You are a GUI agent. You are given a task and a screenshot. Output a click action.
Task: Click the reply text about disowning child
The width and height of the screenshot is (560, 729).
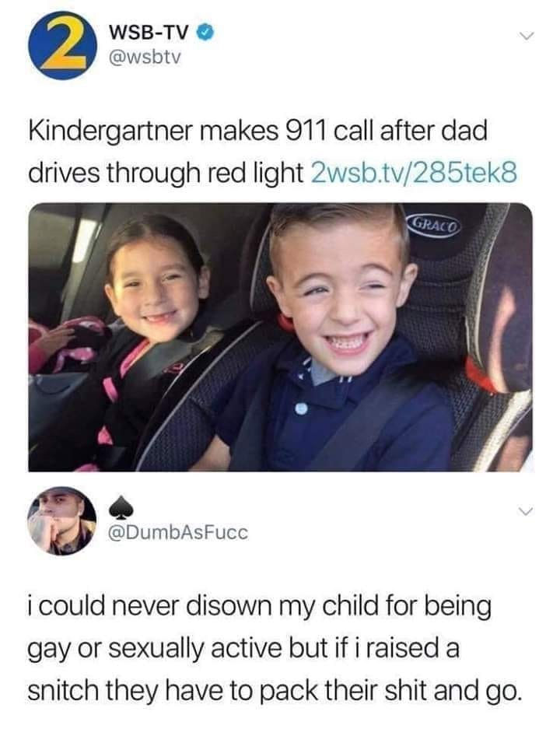(x=275, y=648)
